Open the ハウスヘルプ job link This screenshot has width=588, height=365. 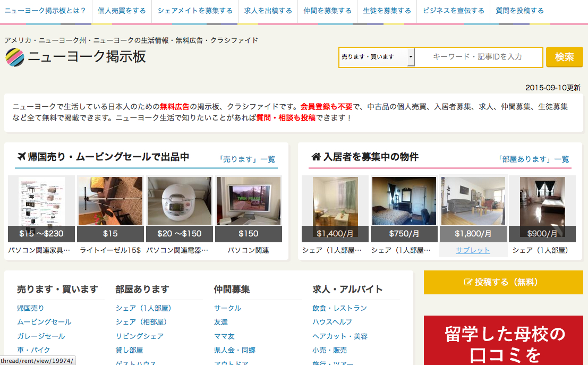[333, 322]
